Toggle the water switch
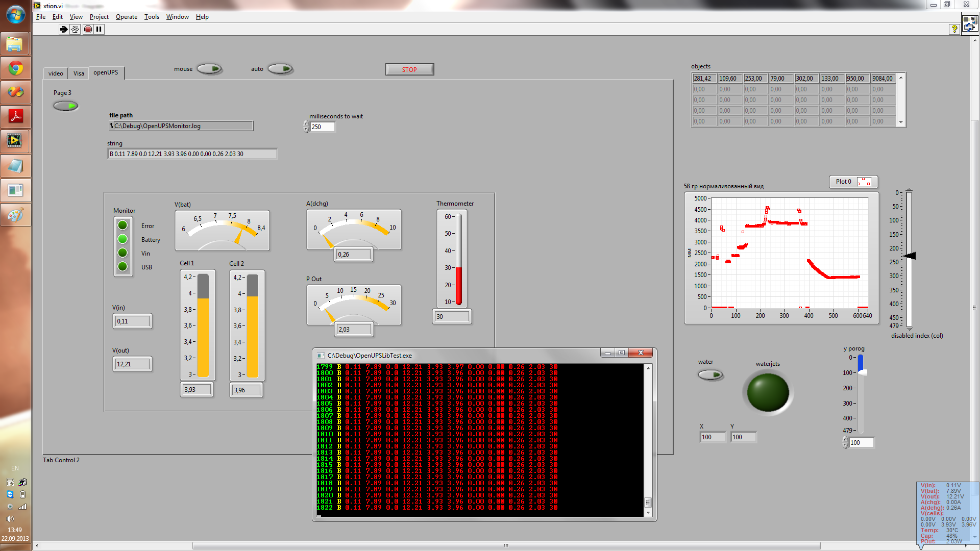 [710, 375]
